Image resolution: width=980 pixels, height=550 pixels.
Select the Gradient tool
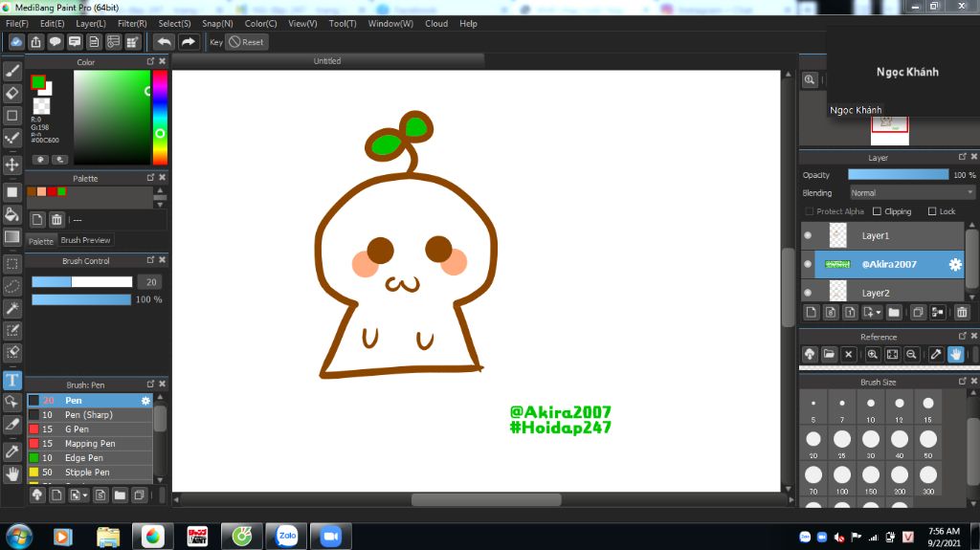11,237
